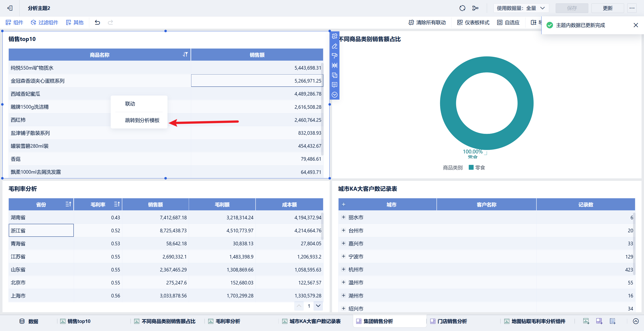
Task: Click the link icon on the component side toolbar
Action: tap(335, 36)
